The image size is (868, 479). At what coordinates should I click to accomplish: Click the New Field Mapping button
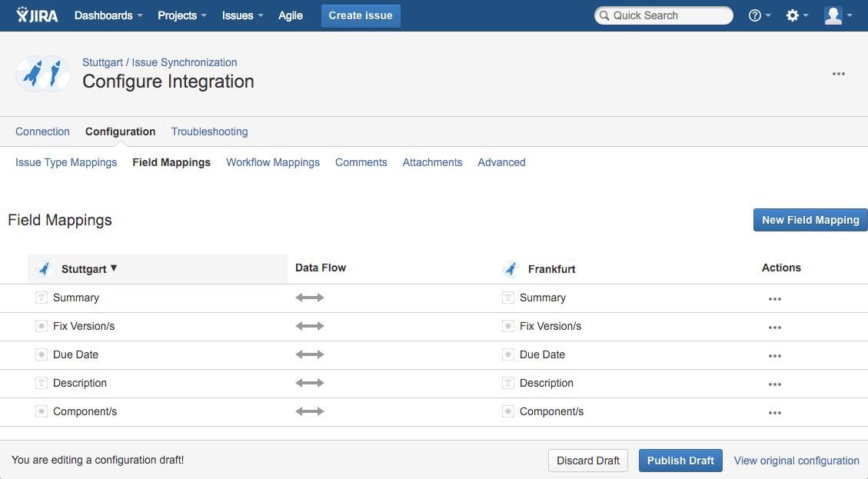810,220
